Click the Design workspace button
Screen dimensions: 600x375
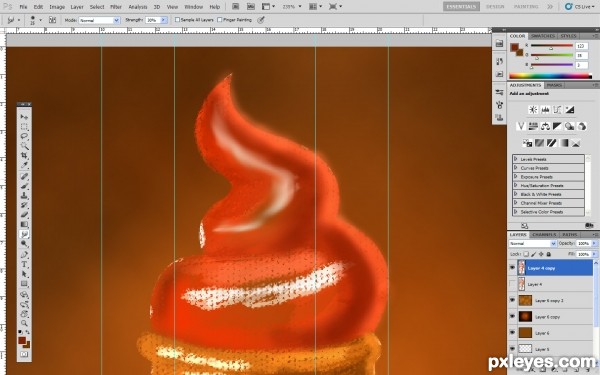[495, 7]
